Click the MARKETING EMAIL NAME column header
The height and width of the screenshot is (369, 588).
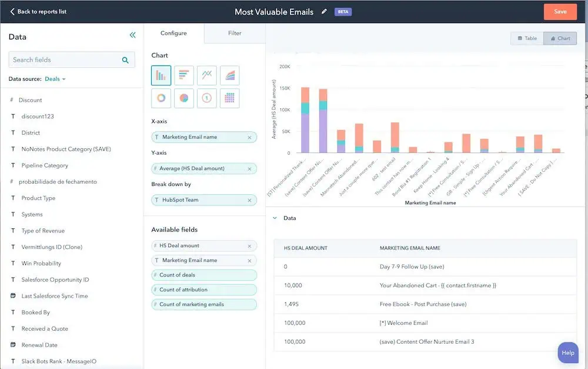tap(410, 248)
